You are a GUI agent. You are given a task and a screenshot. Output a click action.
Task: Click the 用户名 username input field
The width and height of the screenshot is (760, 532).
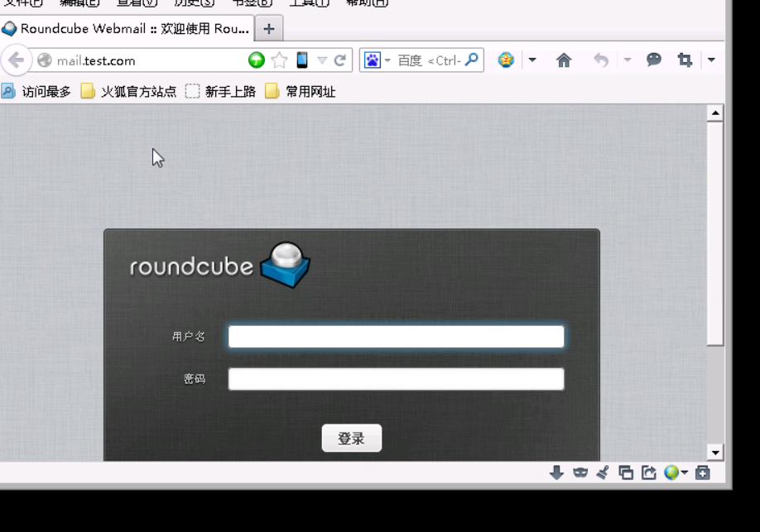tap(396, 336)
